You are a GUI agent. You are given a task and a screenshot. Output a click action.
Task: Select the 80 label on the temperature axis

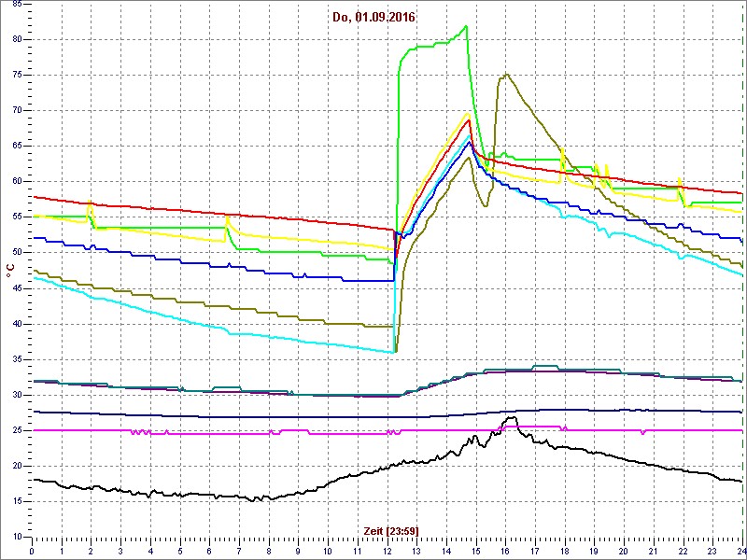pos(17,39)
